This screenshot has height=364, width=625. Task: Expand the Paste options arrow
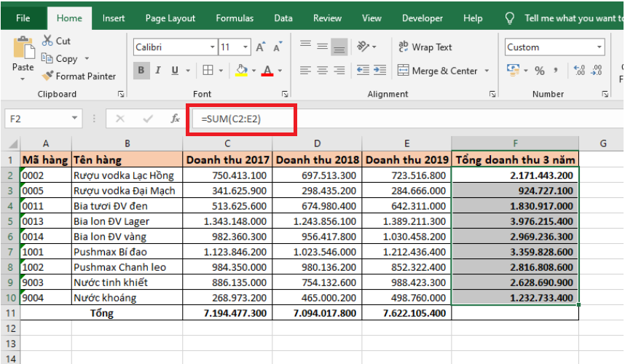23,79
